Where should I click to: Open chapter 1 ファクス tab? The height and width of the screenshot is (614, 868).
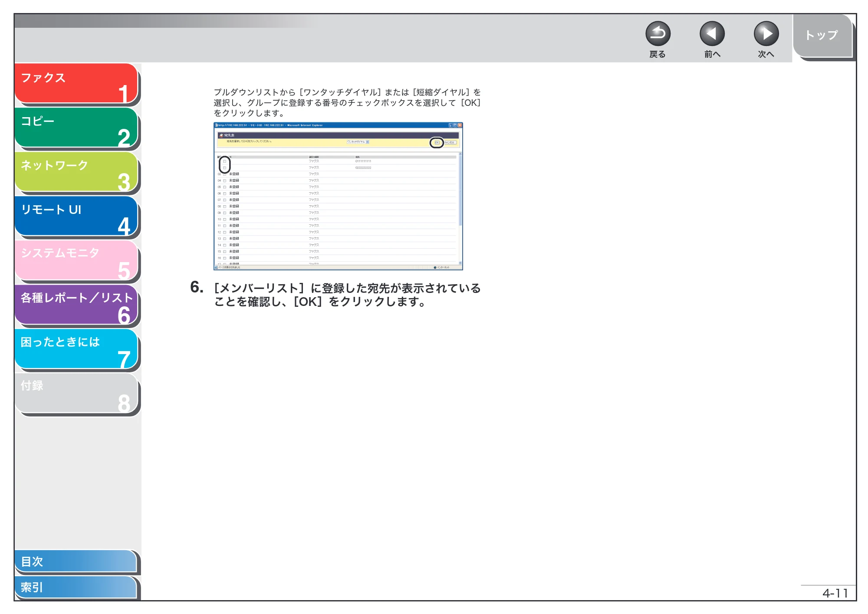pyautogui.click(x=76, y=84)
